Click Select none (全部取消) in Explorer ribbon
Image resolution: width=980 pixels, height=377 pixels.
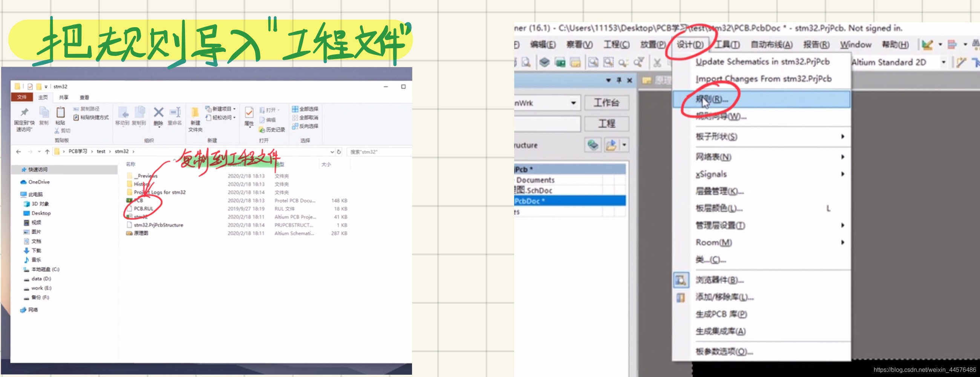pos(305,118)
